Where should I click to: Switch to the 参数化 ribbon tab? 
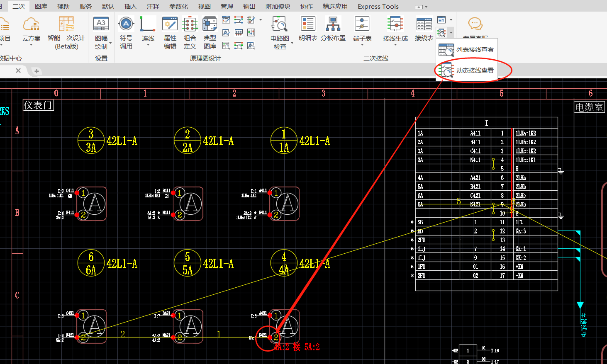pos(179,6)
